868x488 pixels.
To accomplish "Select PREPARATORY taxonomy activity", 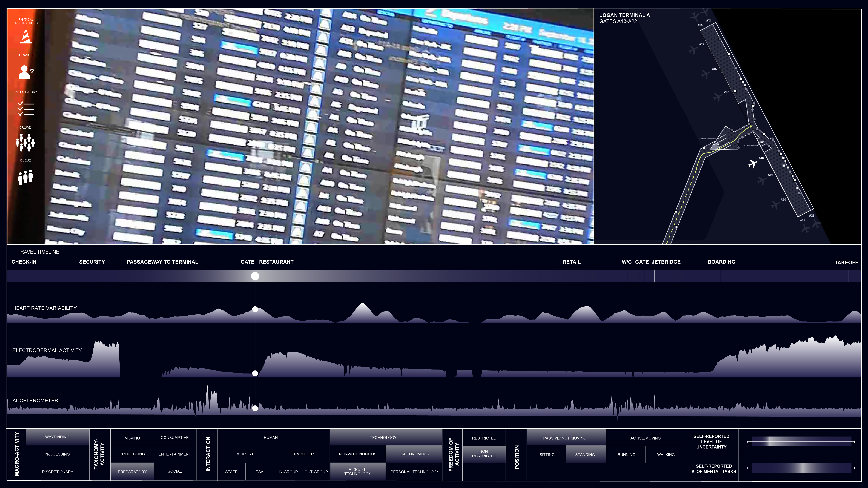I will tap(132, 472).
